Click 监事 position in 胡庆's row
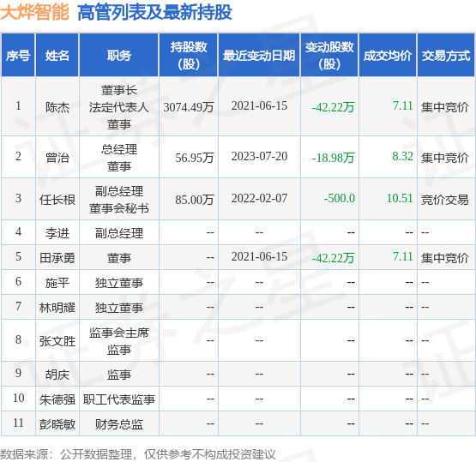The height and width of the screenshot is (462, 476). click(119, 375)
